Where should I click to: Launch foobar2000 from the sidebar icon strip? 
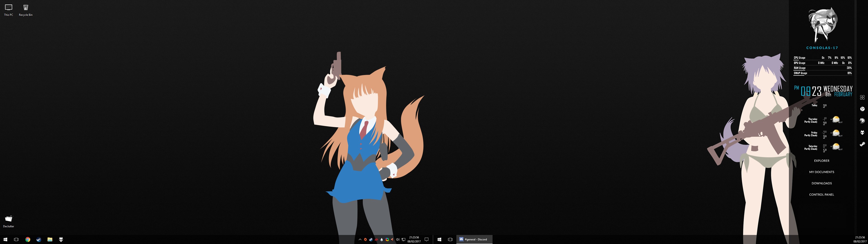(x=862, y=132)
